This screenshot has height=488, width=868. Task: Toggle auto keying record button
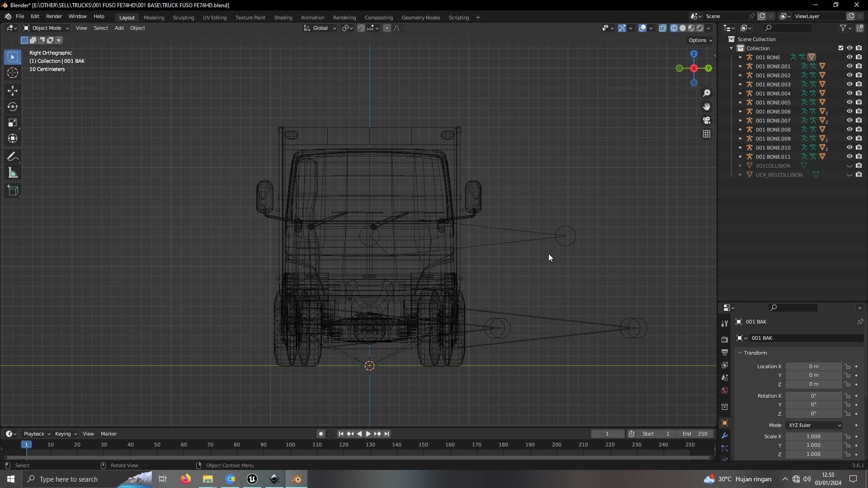[x=321, y=434]
